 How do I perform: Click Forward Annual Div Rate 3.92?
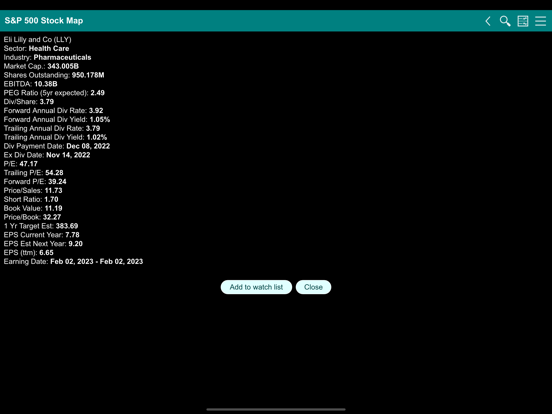53,111
